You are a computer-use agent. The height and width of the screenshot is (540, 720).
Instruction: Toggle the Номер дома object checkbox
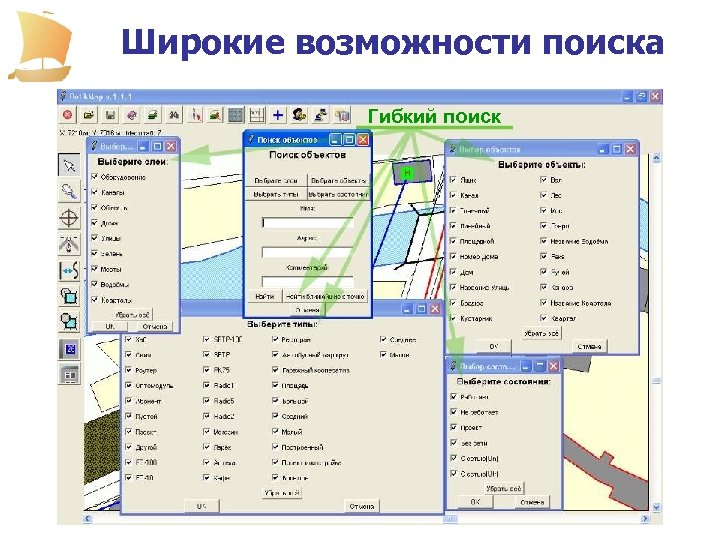[x=453, y=257]
